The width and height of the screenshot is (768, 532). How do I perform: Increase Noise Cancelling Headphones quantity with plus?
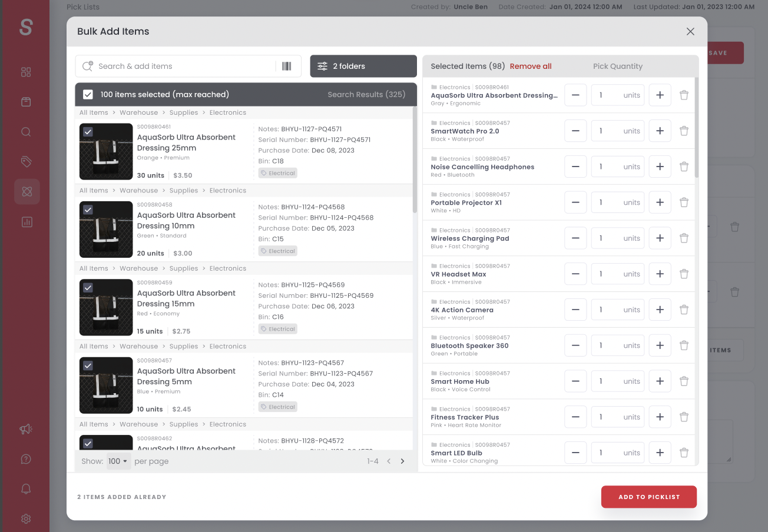(660, 166)
